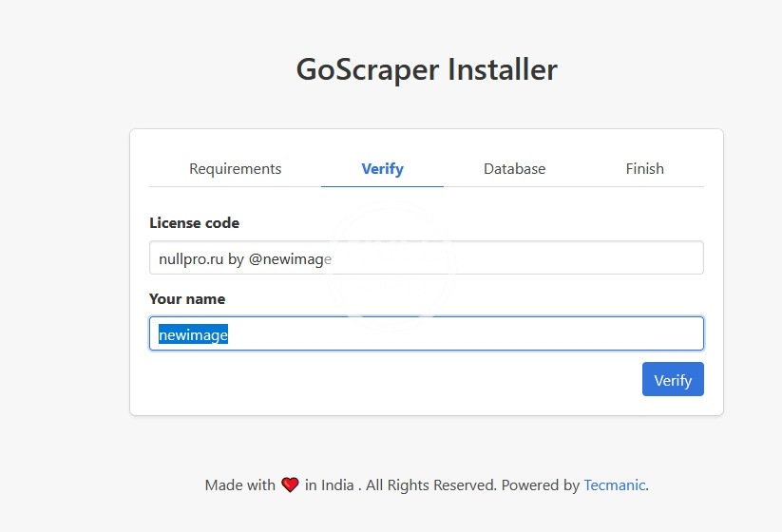Viewport: 782px width, 532px height.
Task: Go to the Finish tab
Action: 644,169
